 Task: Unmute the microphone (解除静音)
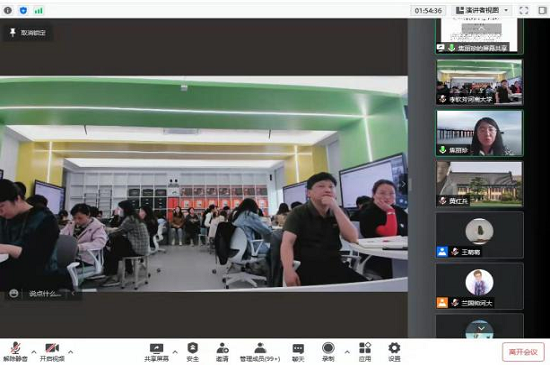click(x=15, y=352)
